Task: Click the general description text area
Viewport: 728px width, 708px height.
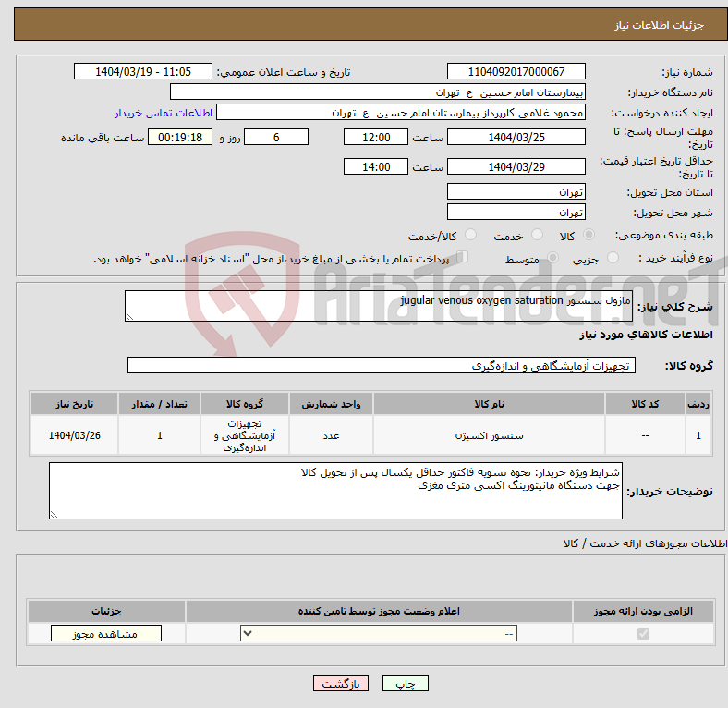Action: click(379, 306)
